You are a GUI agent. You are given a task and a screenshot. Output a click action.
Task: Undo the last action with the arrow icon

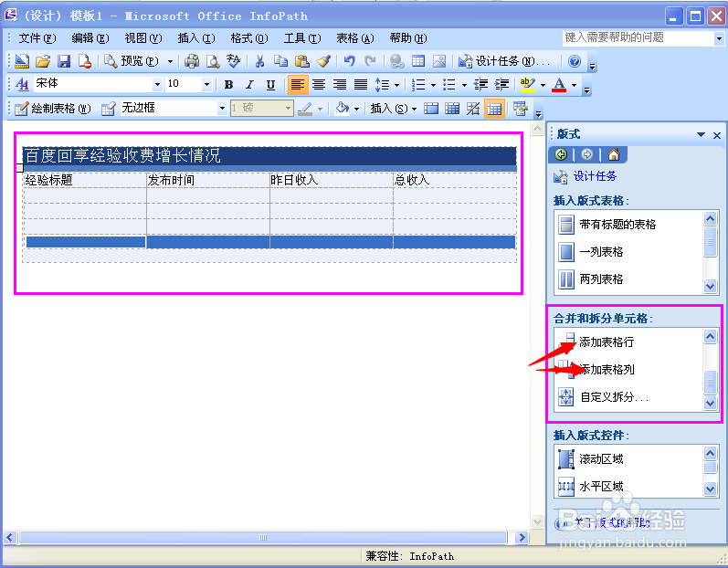coord(349,61)
